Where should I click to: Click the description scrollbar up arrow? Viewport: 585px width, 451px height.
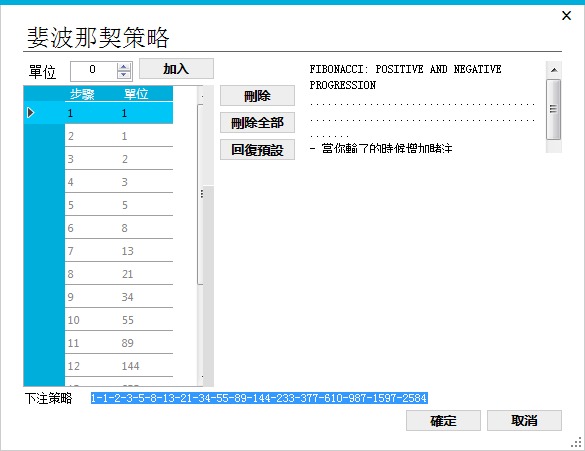tap(554, 70)
